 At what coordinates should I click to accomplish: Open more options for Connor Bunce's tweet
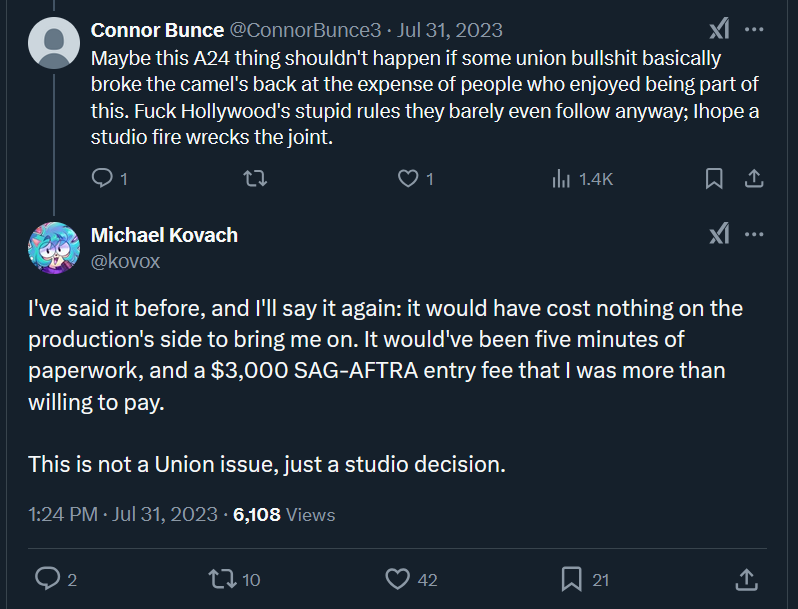pos(754,30)
